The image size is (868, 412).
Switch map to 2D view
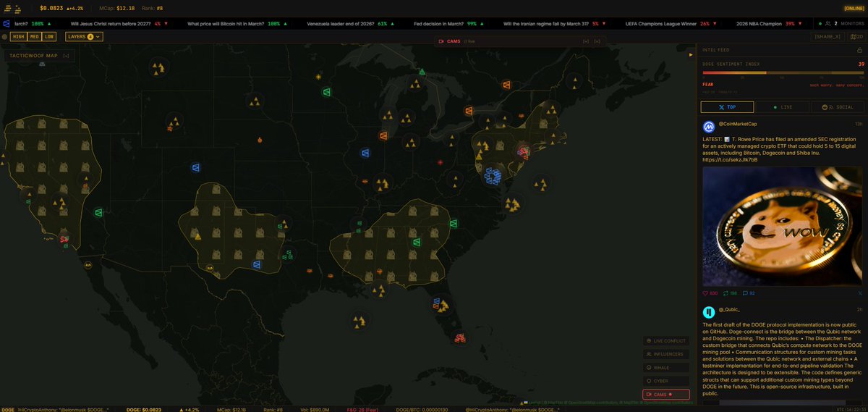(857, 36)
